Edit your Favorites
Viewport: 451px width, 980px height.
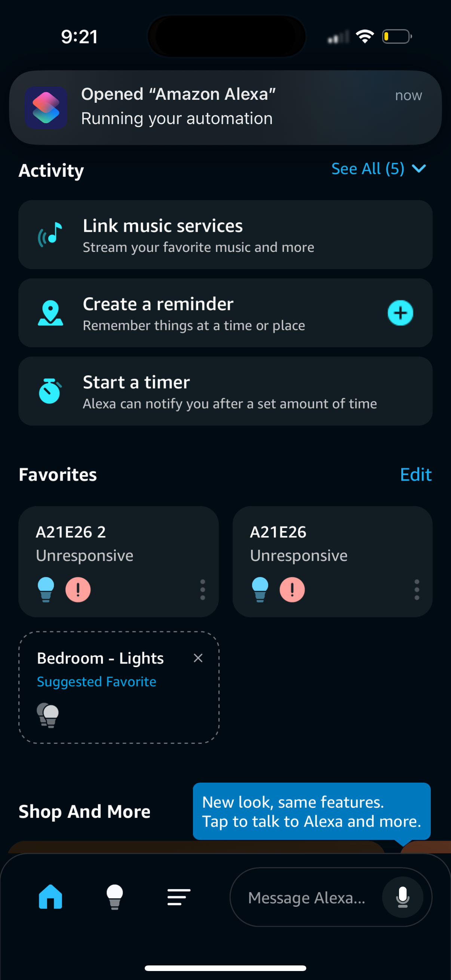(x=415, y=474)
